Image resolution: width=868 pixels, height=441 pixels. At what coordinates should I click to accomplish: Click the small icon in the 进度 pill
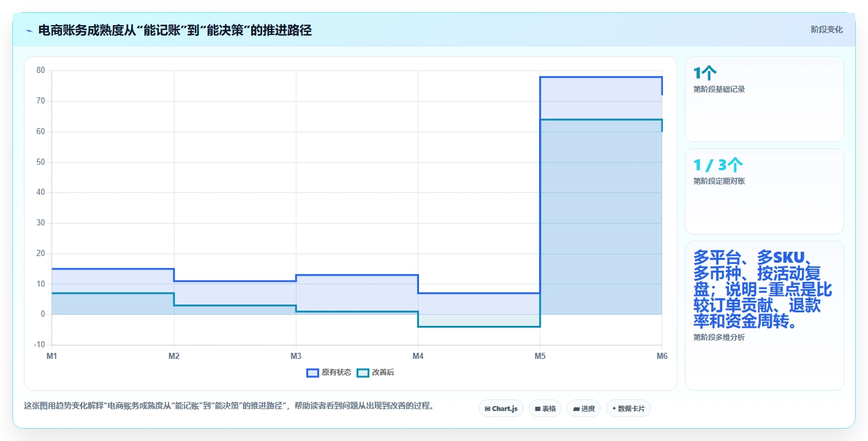tap(576, 409)
